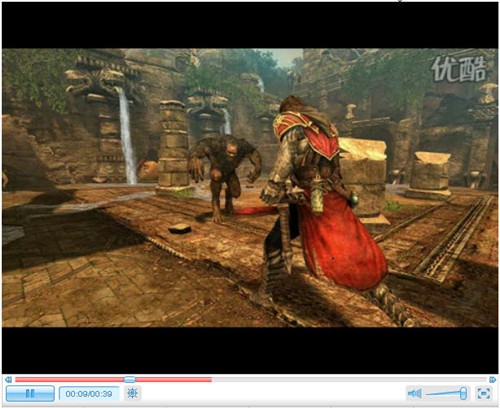
Task: Click the rewind double-arrow icon
Action: [9, 380]
